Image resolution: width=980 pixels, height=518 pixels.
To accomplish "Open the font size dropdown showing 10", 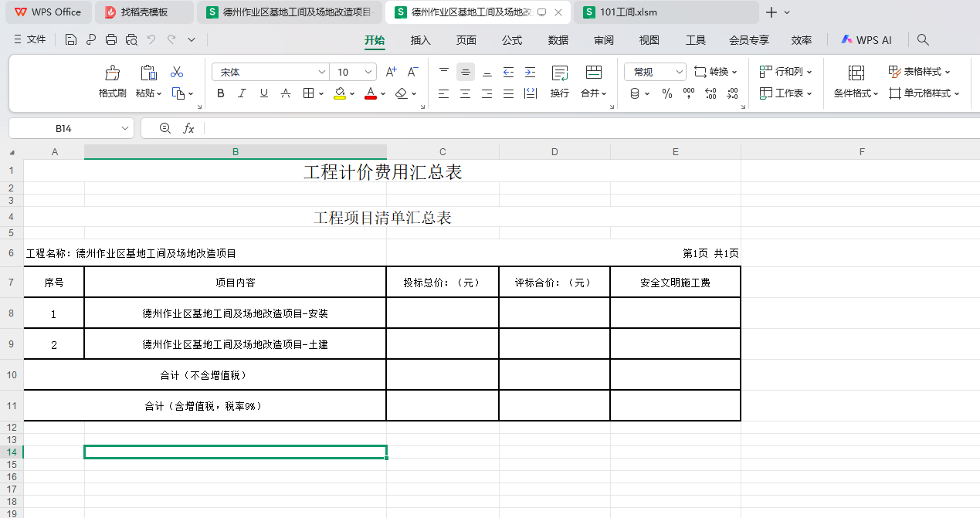I will click(367, 72).
